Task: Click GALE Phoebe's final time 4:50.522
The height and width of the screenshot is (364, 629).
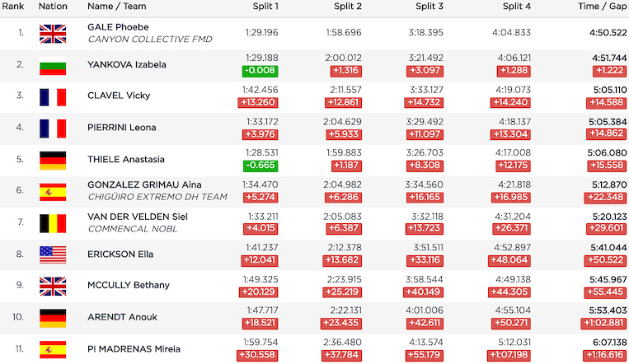Action: 608,34
